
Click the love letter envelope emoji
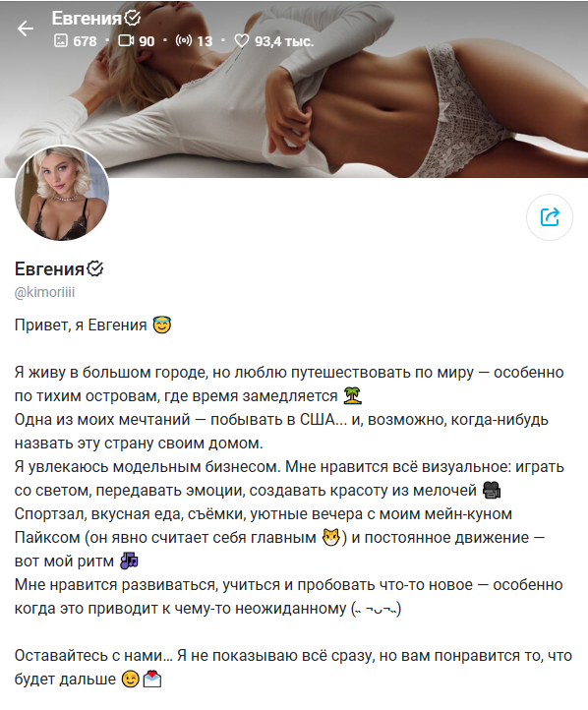(x=152, y=679)
